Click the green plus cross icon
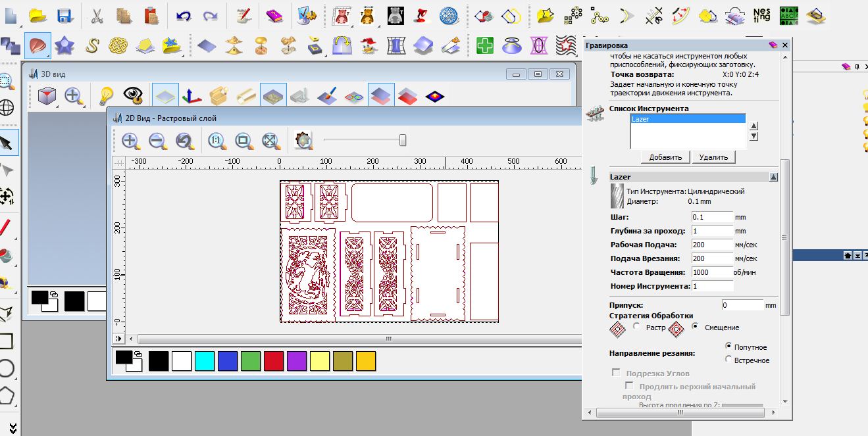The image size is (868, 436). click(x=486, y=45)
